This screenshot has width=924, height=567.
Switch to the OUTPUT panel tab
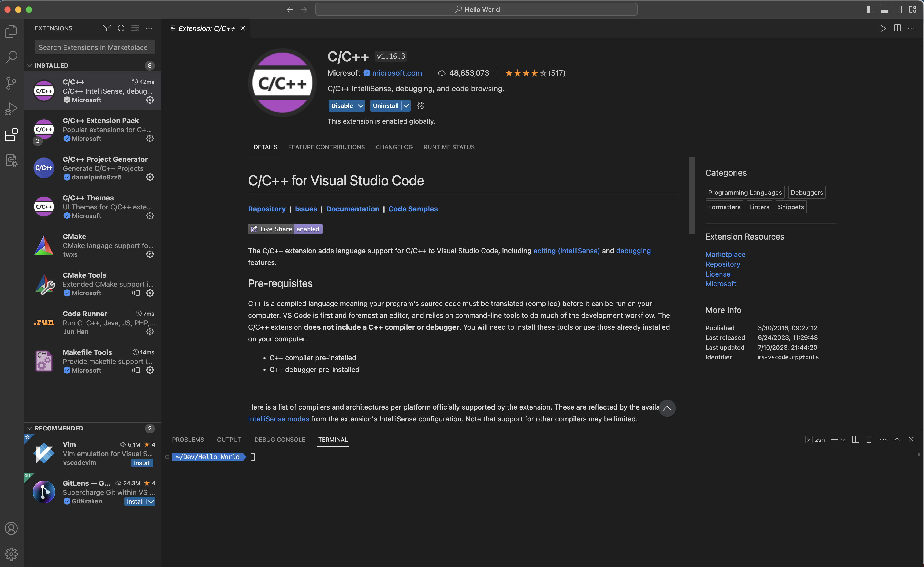click(x=229, y=439)
